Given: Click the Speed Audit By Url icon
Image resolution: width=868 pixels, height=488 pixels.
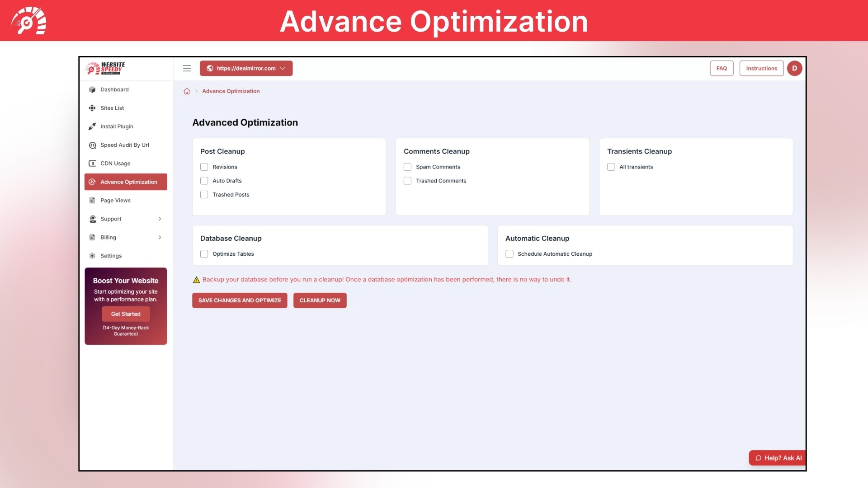Looking at the screenshot, I should 92,145.
